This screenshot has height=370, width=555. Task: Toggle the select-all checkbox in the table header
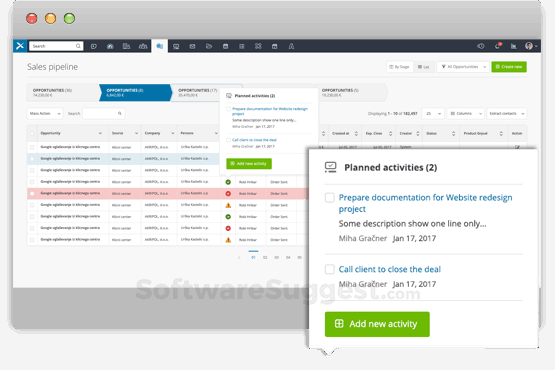(32, 133)
